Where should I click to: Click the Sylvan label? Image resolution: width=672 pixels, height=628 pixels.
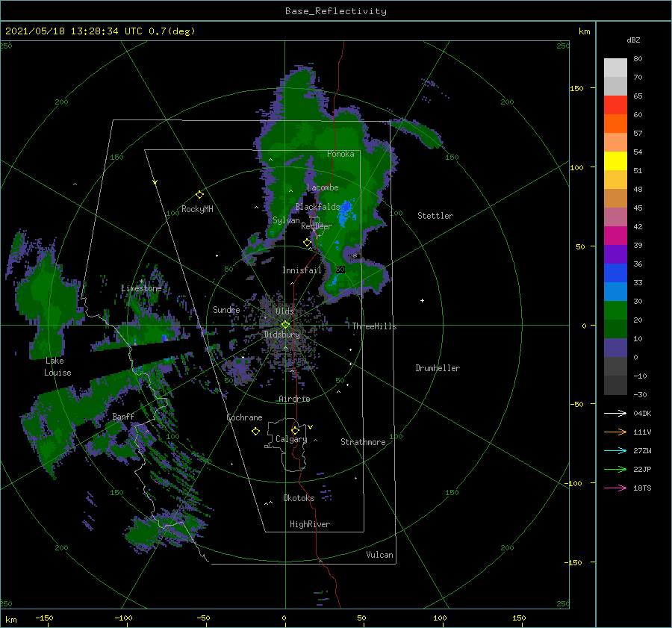[286, 220]
